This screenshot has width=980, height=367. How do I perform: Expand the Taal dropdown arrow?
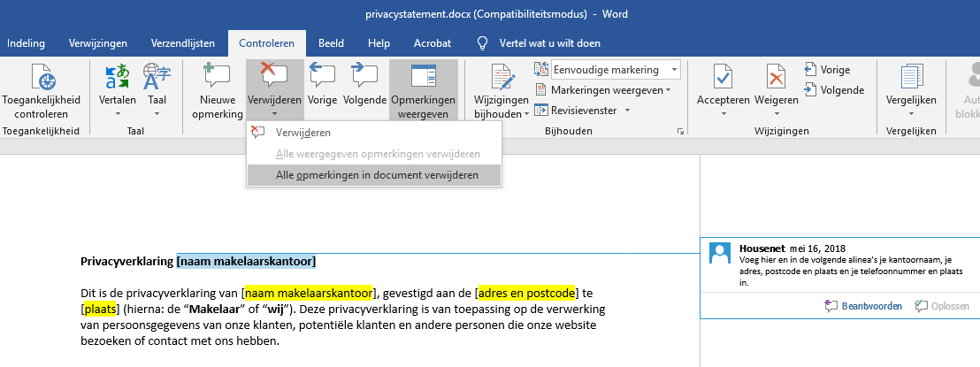click(x=157, y=114)
